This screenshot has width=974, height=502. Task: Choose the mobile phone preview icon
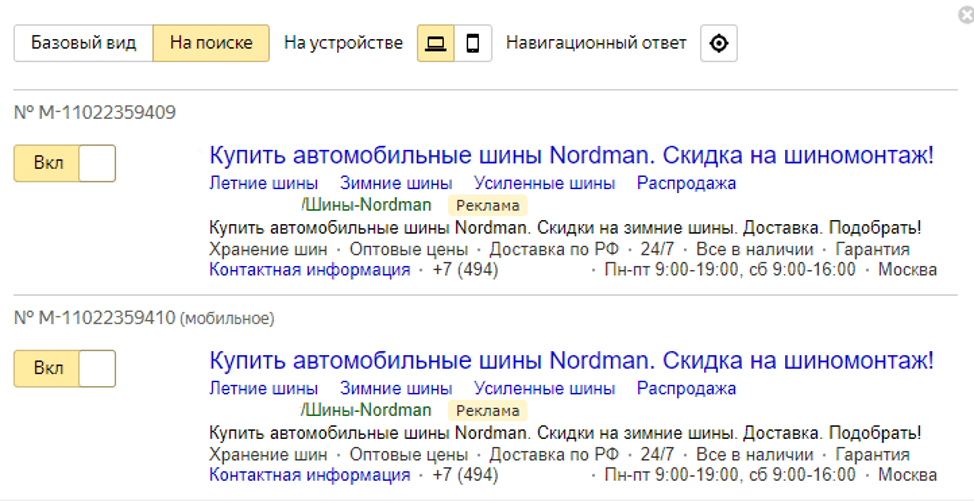point(473,43)
